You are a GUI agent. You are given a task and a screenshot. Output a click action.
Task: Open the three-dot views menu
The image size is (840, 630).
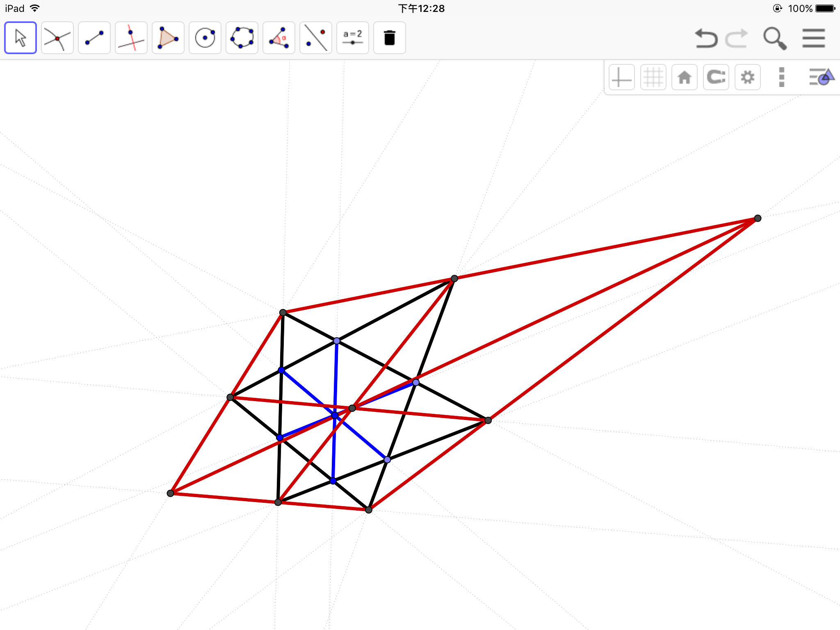coord(781,77)
